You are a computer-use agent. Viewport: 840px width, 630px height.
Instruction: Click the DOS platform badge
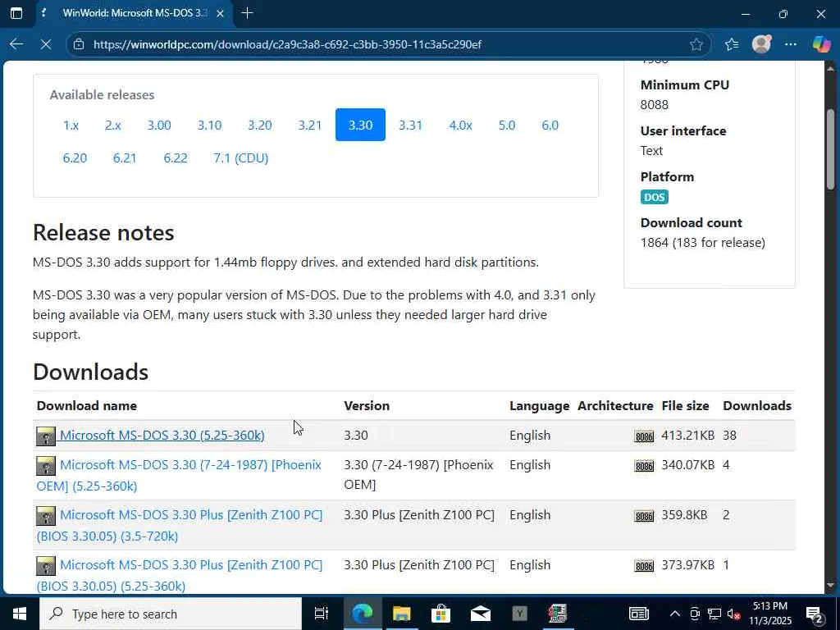click(654, 197)
